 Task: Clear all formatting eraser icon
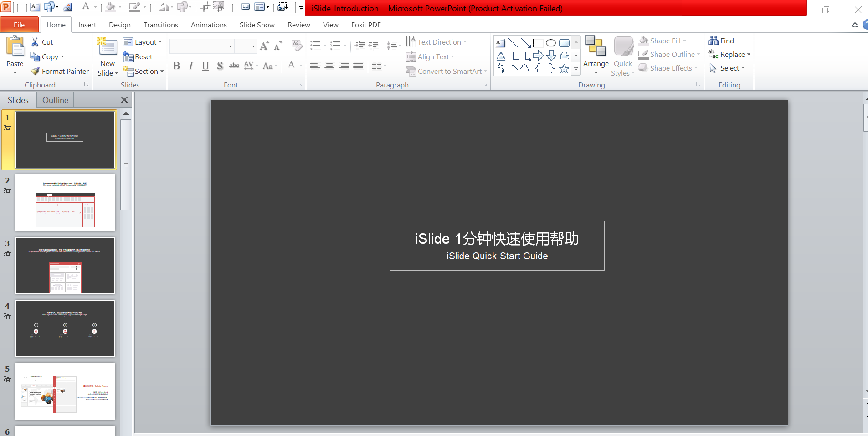tap(297, 46)
